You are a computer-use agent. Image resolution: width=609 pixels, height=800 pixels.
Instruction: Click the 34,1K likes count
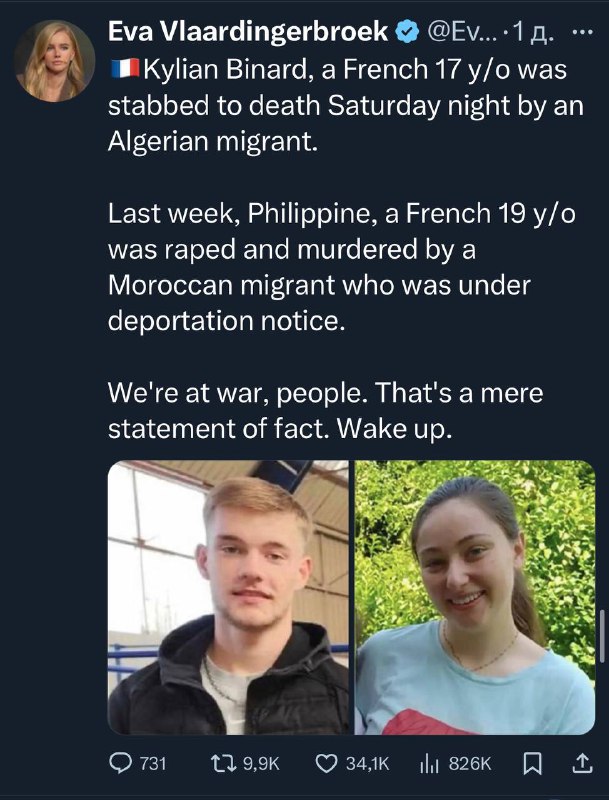pyautogui.click(x=367, y=764)
